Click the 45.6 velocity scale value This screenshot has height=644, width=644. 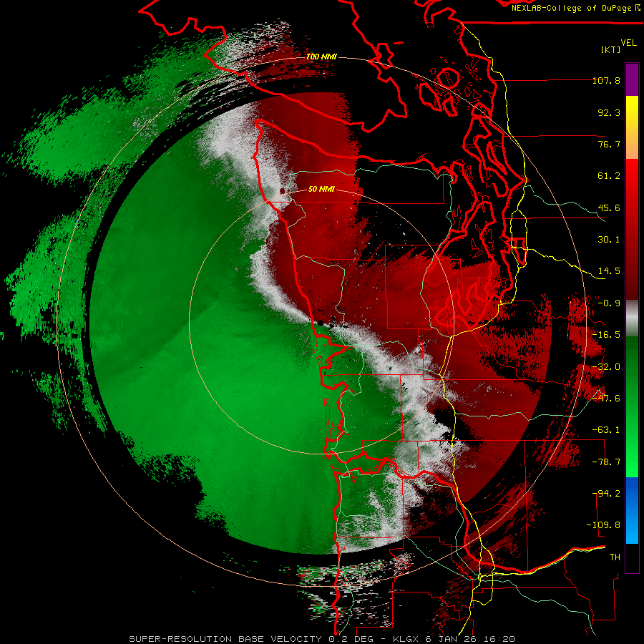click(609, 208)
